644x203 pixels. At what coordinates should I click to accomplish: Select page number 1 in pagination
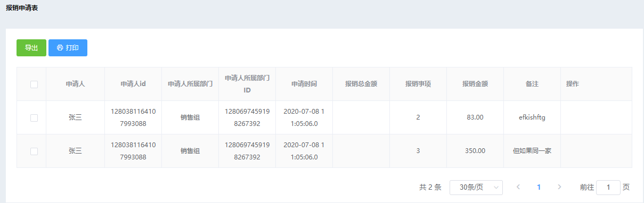[x=539, y=187]
